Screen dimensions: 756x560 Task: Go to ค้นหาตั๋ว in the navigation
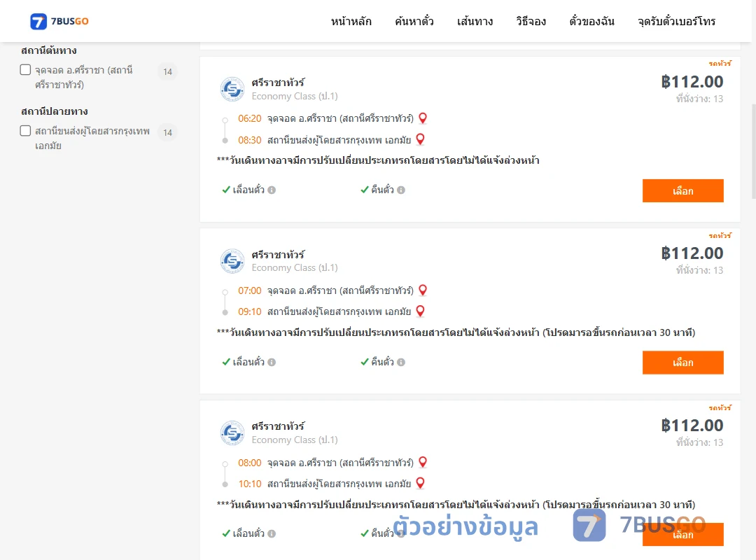point(414,21)
